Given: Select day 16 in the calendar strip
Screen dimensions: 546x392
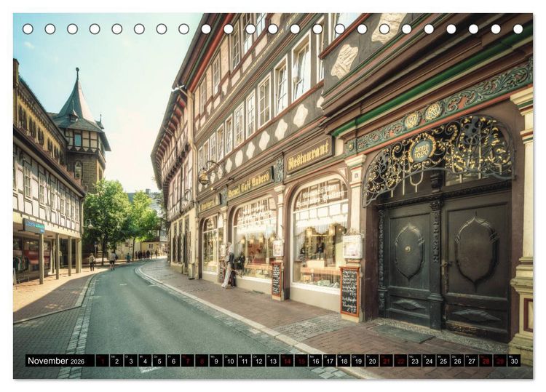Looking at the screenshot, I should click(x=315, y=360).
